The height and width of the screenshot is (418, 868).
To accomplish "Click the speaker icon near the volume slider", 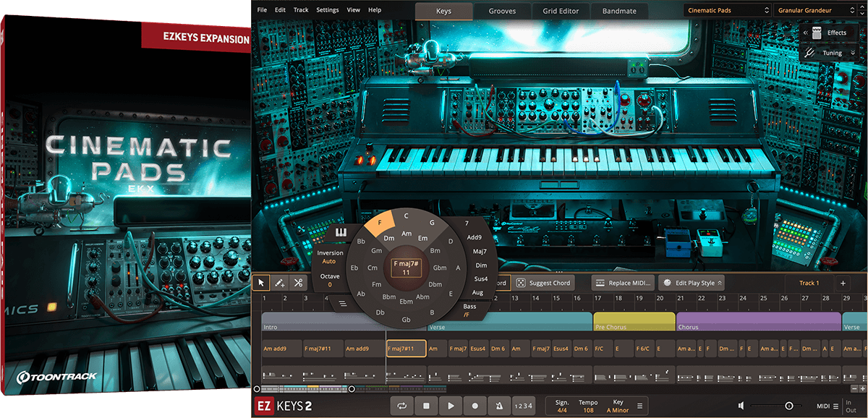I will tap(742, 406).
